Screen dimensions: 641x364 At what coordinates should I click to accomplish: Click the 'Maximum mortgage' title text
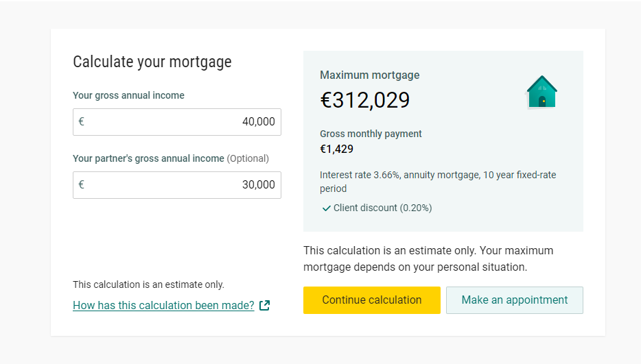(370, 75)
